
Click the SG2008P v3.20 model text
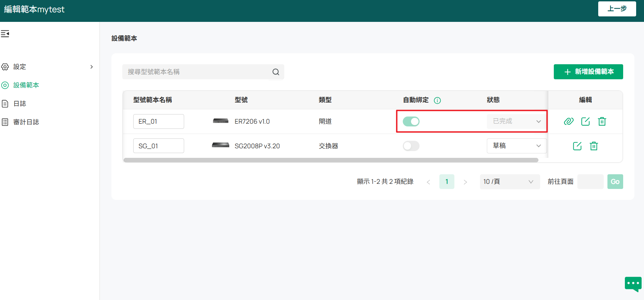257,146
